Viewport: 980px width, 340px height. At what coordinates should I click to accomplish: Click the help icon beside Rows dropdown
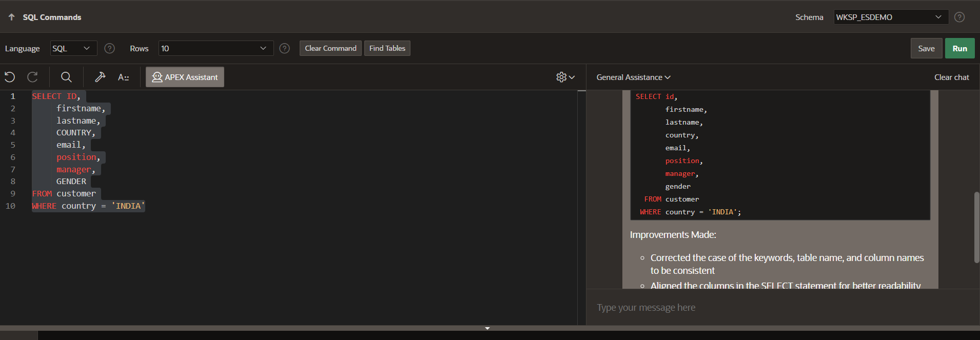[x=284, y=48]
